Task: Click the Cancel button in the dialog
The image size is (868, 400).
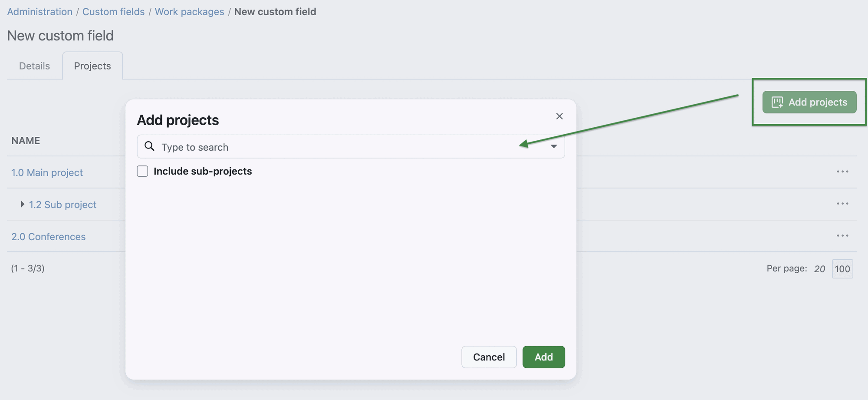Action: [489, 357]
